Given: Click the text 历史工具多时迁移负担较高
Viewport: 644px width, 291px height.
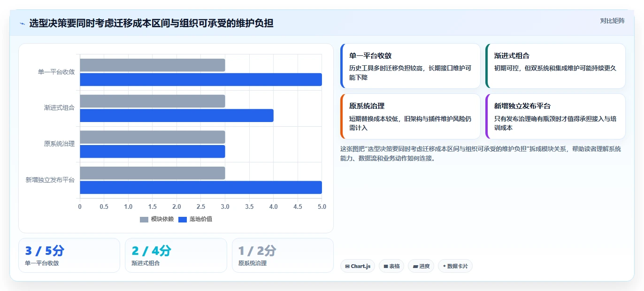Looking at the screenshot, I should pos(385,68).
